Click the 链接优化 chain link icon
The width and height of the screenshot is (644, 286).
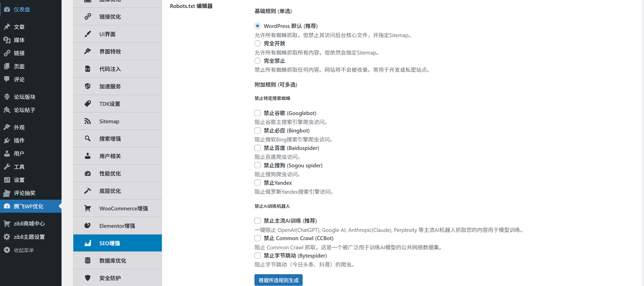(87, 16)
